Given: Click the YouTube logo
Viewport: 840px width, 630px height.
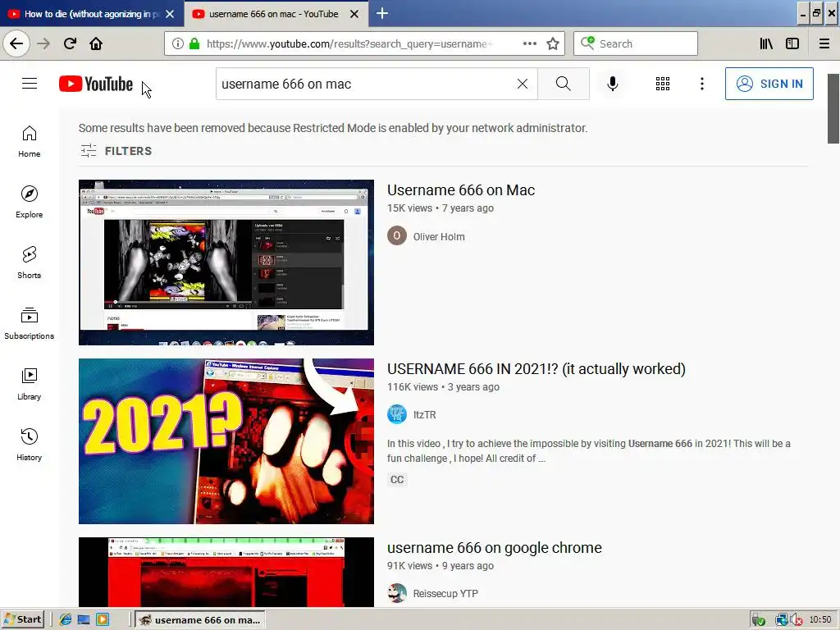Looking at the screenshot, I should 96,84.
